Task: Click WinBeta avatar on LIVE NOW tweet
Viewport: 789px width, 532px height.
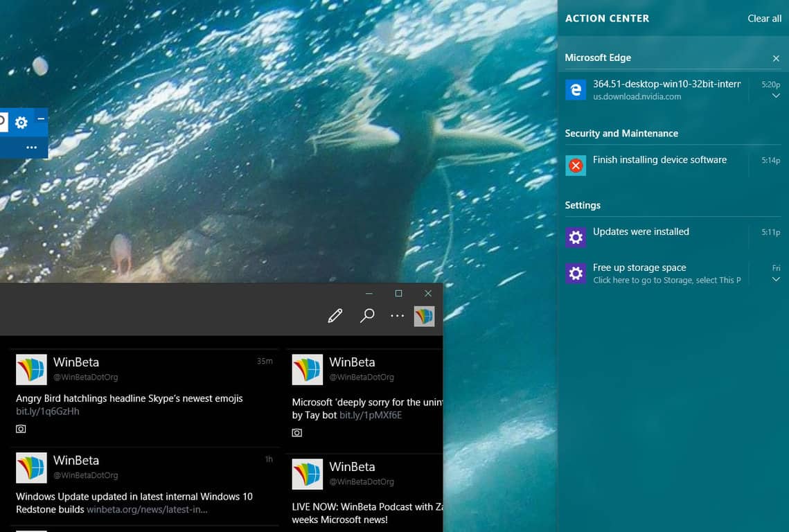Action: pyautogui.click(x=308, y=474)
